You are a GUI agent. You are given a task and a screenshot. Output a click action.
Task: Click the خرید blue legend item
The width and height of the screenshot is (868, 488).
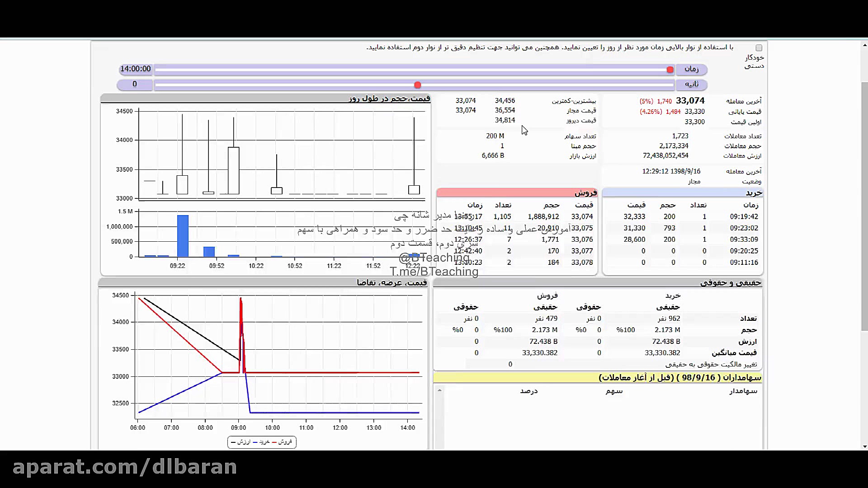(x=261, y=442)
